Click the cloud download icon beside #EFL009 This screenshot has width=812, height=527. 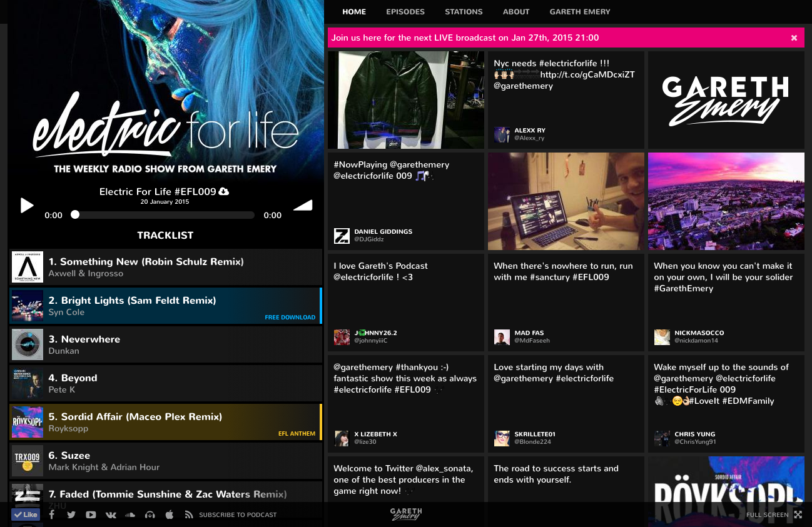224,191
